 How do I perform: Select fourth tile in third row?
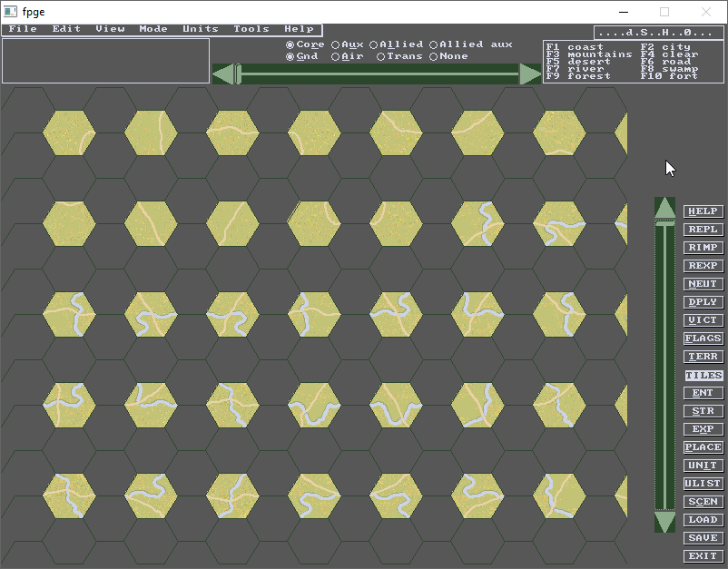tap(314, 315)
